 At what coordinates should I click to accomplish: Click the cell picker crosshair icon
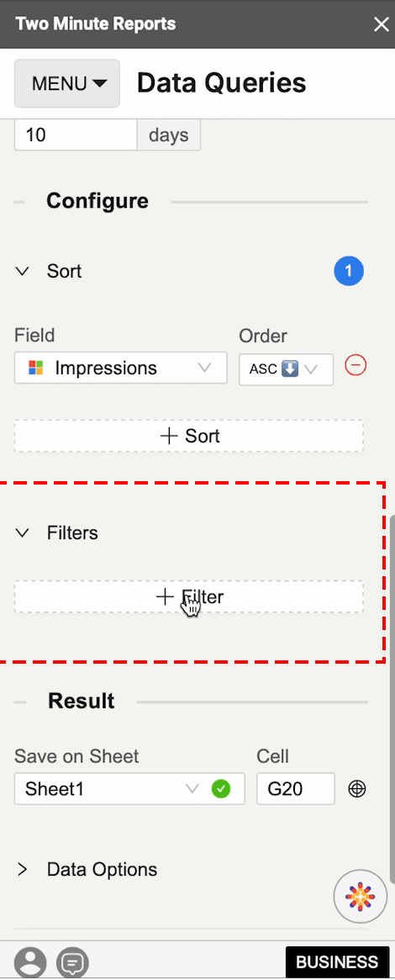pos(356,789)
